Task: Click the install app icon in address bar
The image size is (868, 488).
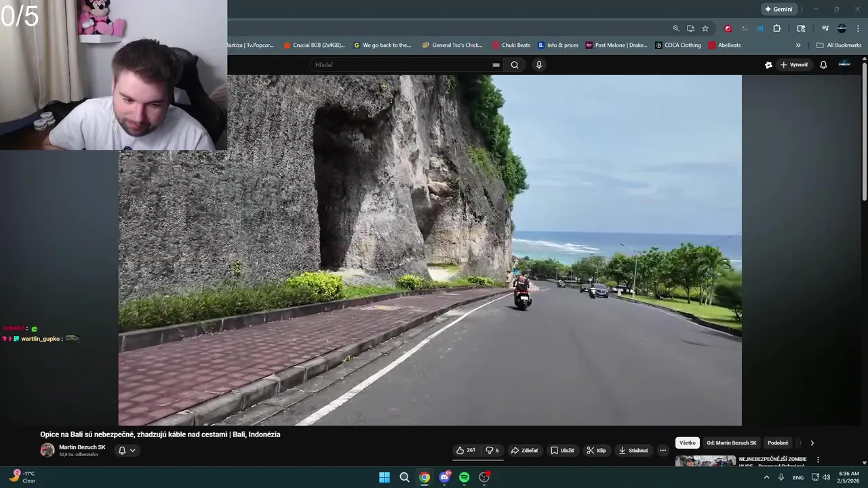Action: pyautogui.click(x=690, y=28)
